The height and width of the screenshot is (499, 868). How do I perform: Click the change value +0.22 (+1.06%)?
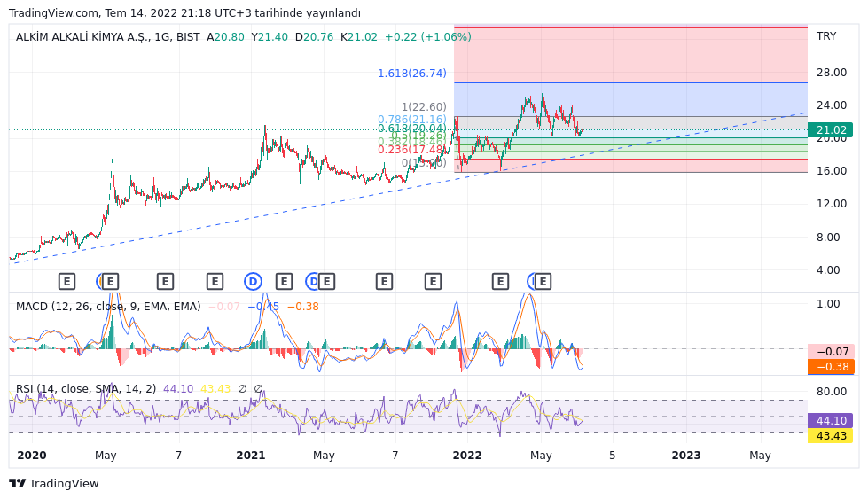(x=428, y=37)
